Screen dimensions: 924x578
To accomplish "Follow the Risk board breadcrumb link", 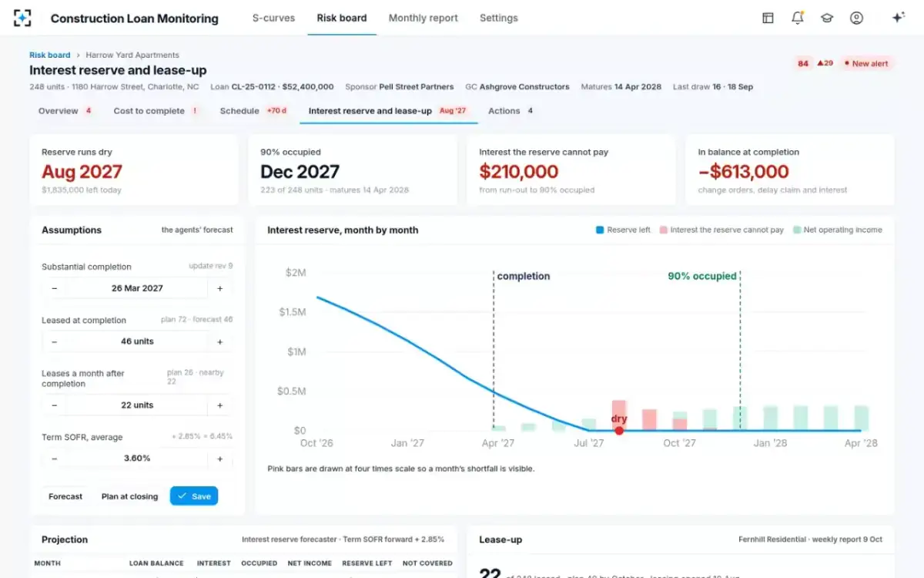I will pyautogui.click(x=49, y=55).
